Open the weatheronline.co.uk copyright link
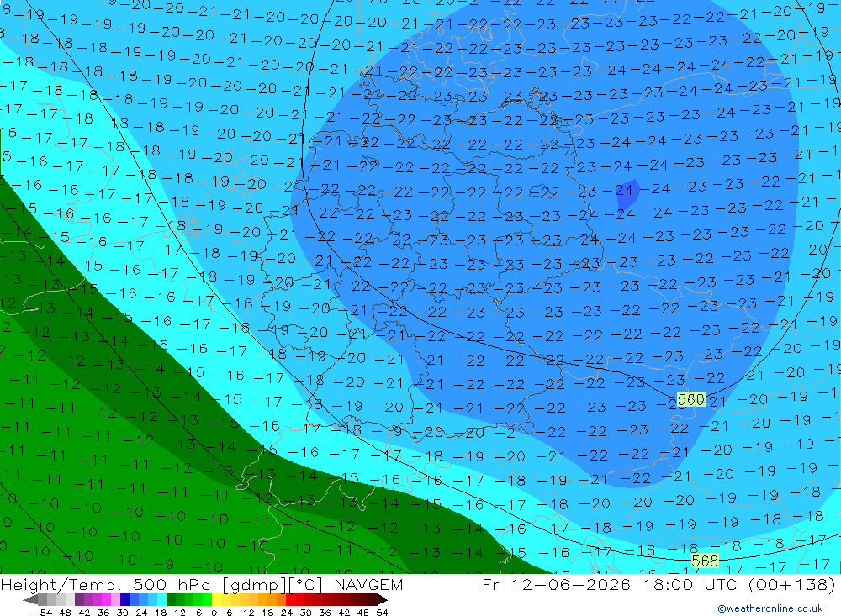 [x=770, y=608]
